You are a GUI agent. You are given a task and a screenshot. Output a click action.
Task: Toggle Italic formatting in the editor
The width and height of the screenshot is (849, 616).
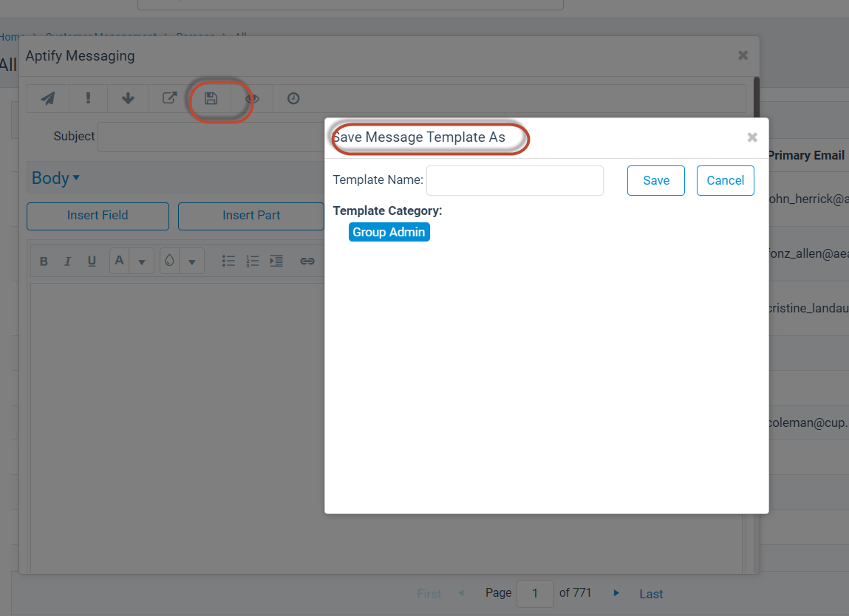coord(68,261)
